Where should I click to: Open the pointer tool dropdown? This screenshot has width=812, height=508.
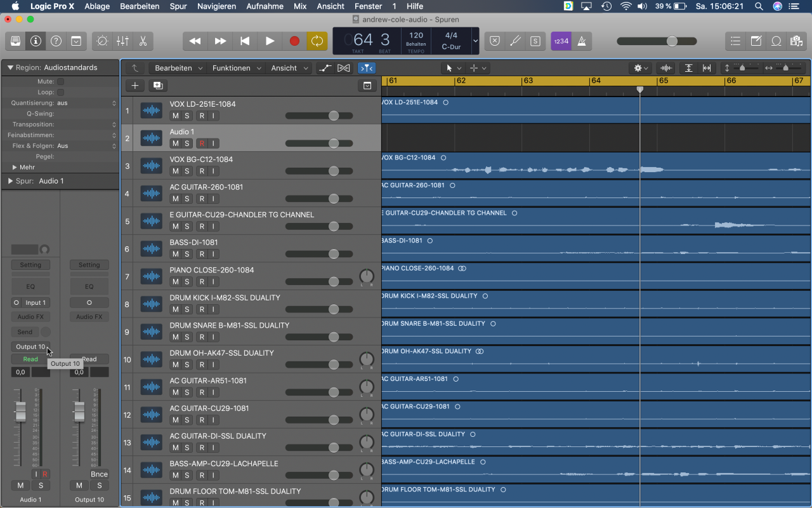pyautogui.click(x=452, y=68)
